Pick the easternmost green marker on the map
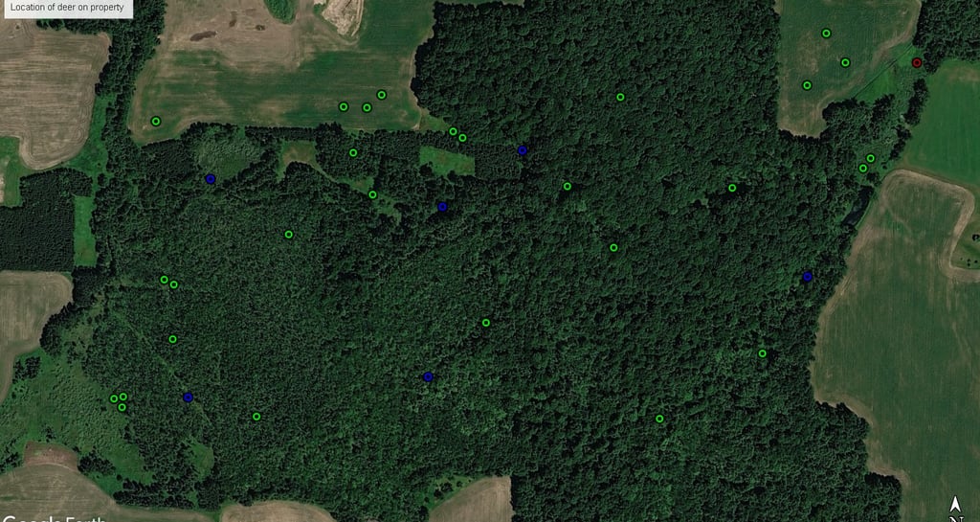980x522 pixels. tap(871, 158)
